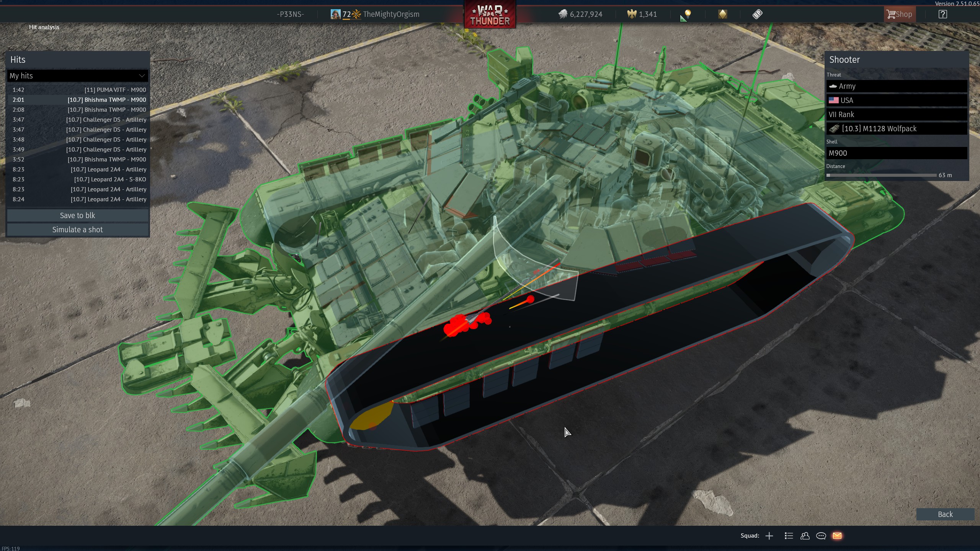This screenshot has height=551, width=980.
Task: Click the Back button
Action: click(945, 514)
